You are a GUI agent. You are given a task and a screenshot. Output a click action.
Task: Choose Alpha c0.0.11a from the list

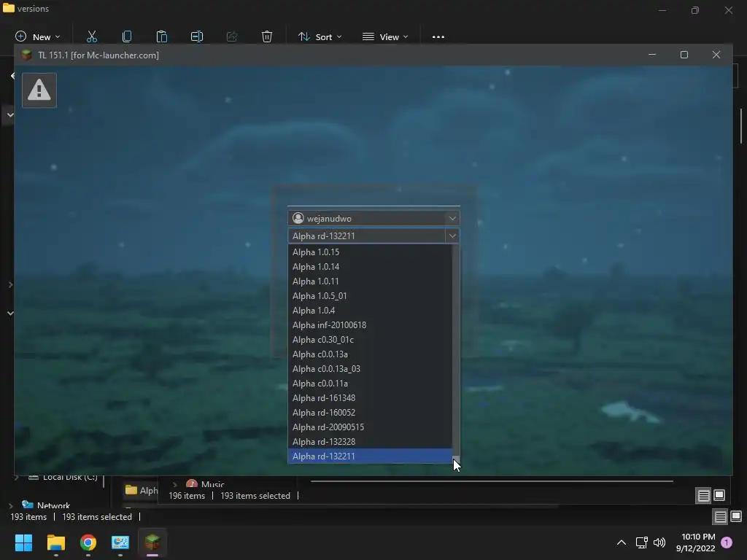pyautogui.click(x=370, y=384)
